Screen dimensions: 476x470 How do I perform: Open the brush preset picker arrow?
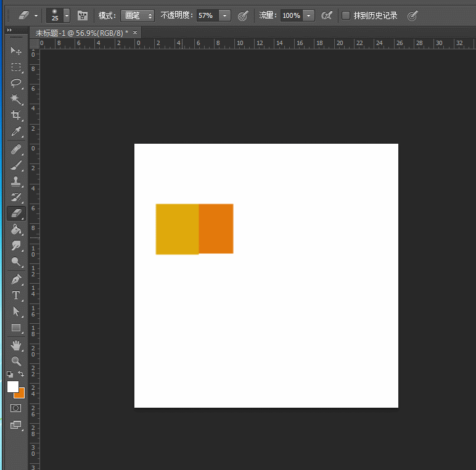pos(67,15)
